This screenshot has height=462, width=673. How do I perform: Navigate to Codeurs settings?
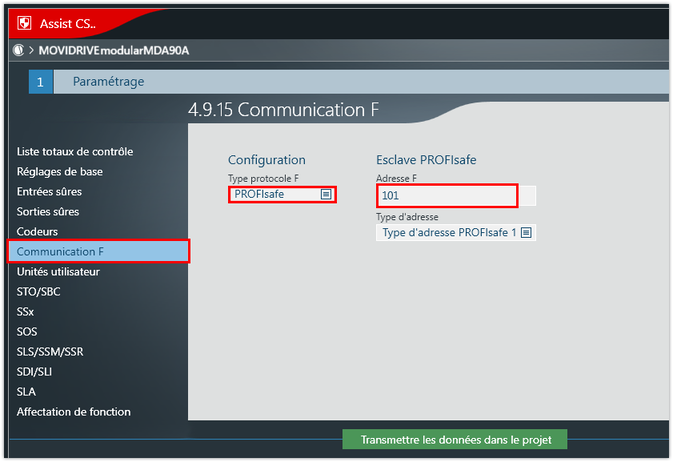click(x=39, y=232)
